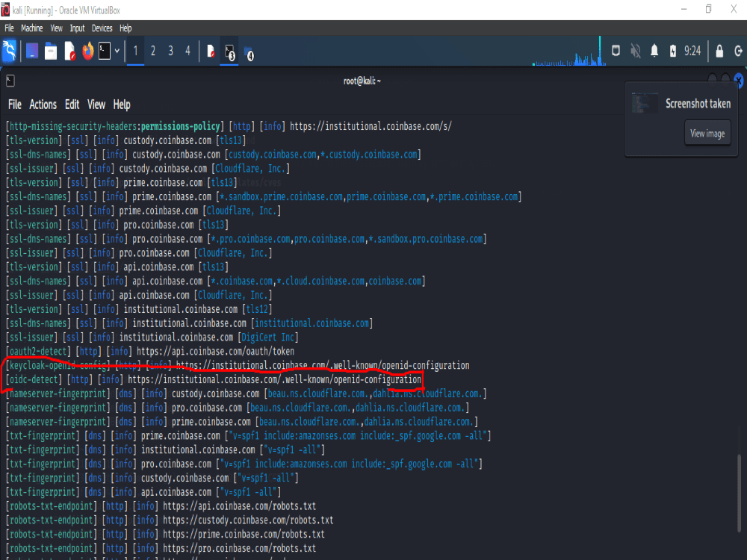The height and width of the screenshot is (560, 747).
Task: Expand the terminal launcher dropdown arrow
Action: click(117, 51)
